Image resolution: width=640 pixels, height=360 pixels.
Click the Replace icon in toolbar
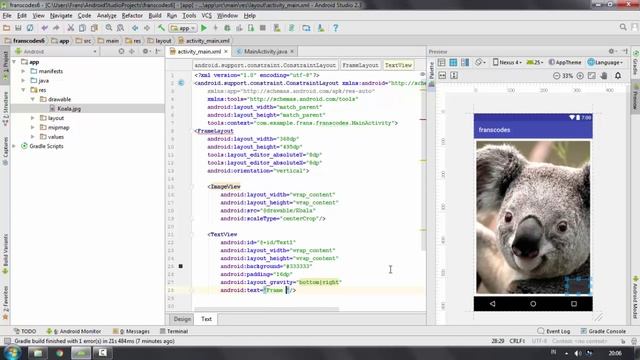tap(120, 28)
